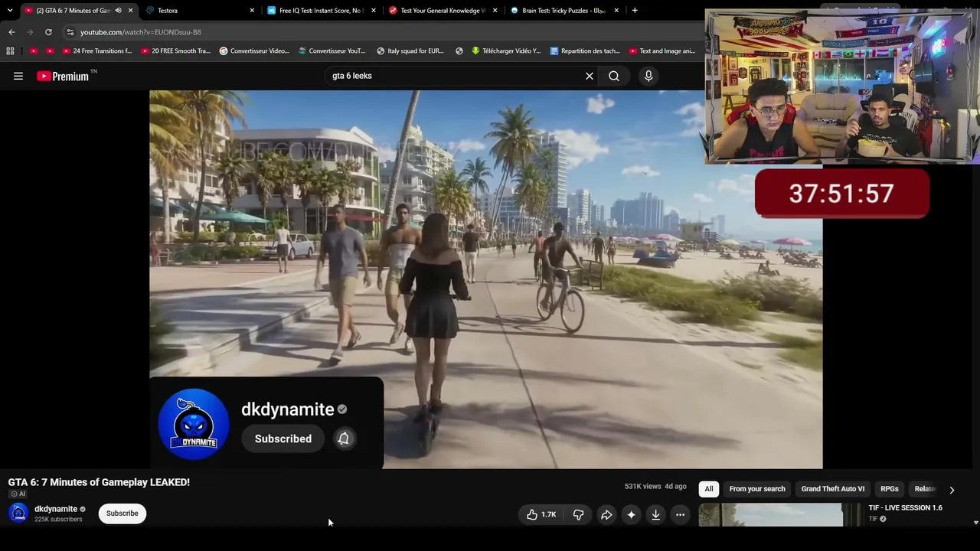This screenshot has width=980, height=551.
Task: Close the Testora tab
Action: (252, 11)
